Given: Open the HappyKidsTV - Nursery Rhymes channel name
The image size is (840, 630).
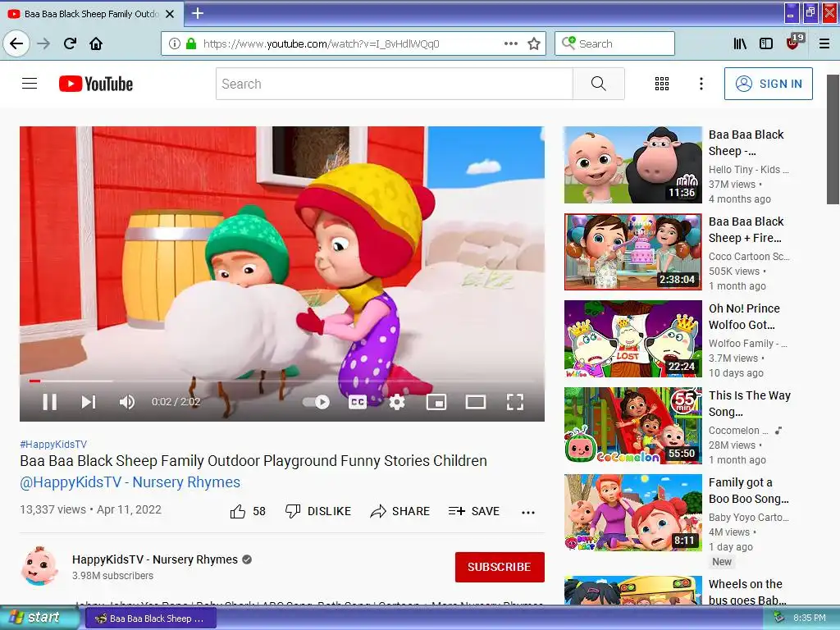Looking at the screenshot, I should 155,559.
